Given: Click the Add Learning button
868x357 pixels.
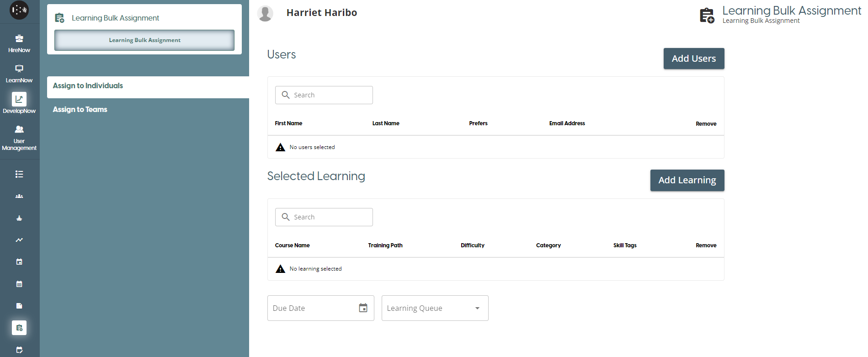Looking at the screenshot, I should (687, 180).
